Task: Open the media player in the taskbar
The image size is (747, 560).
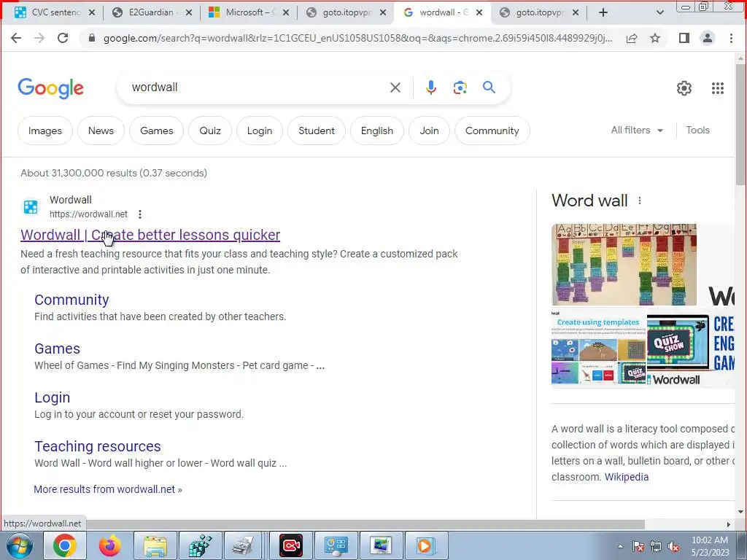Action: 425,545
